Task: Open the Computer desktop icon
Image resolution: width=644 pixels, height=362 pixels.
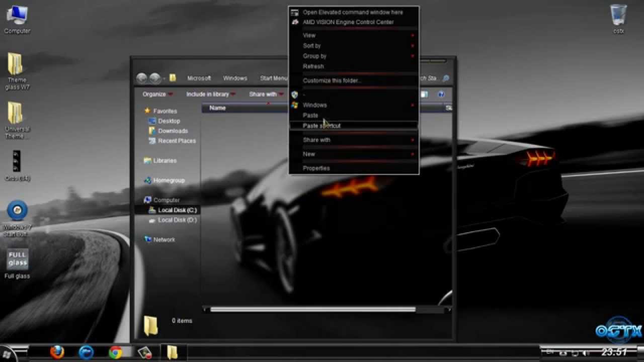Action: (17, 19)
